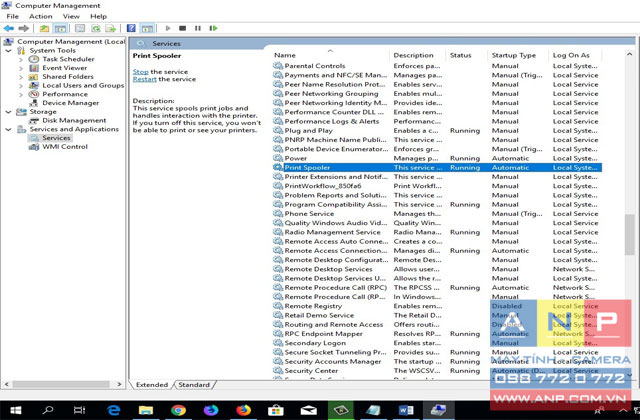Collapse the System Tools node
640x420 pixels.
[8, 51]
